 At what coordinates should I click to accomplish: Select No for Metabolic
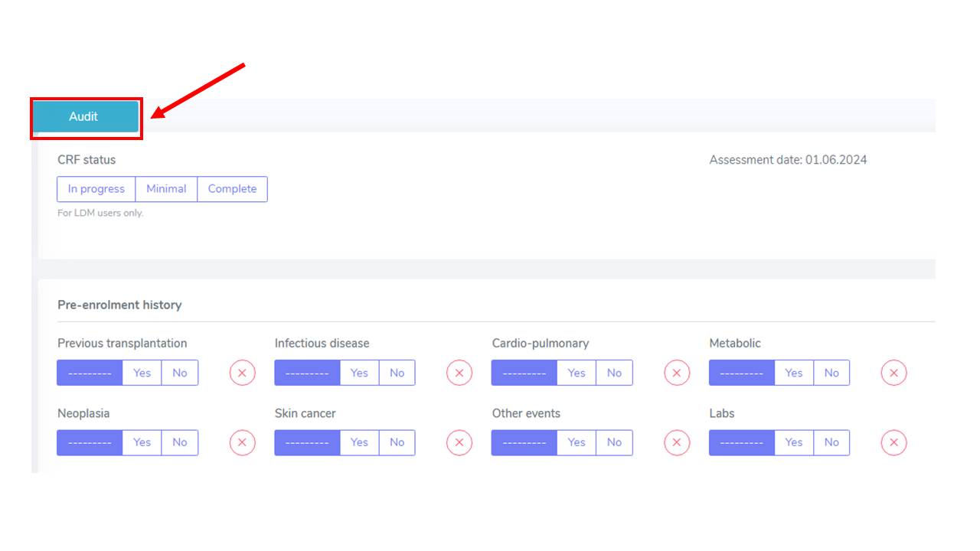coord(831,373)
